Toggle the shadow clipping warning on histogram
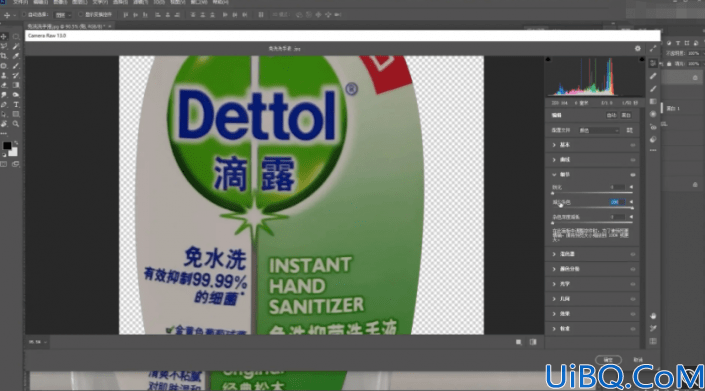Viewport: 705px width, 391px height. point(548,59)
